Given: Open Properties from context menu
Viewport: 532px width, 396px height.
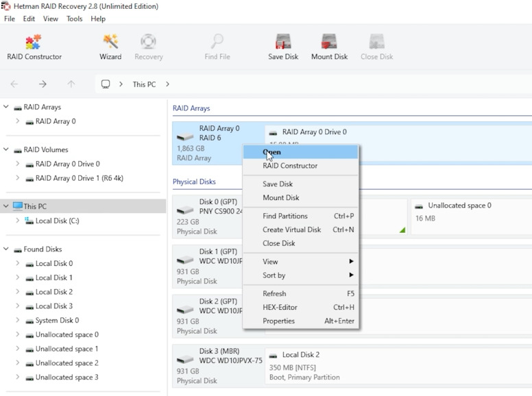Looking at the screenshot, I should point(300,321).
